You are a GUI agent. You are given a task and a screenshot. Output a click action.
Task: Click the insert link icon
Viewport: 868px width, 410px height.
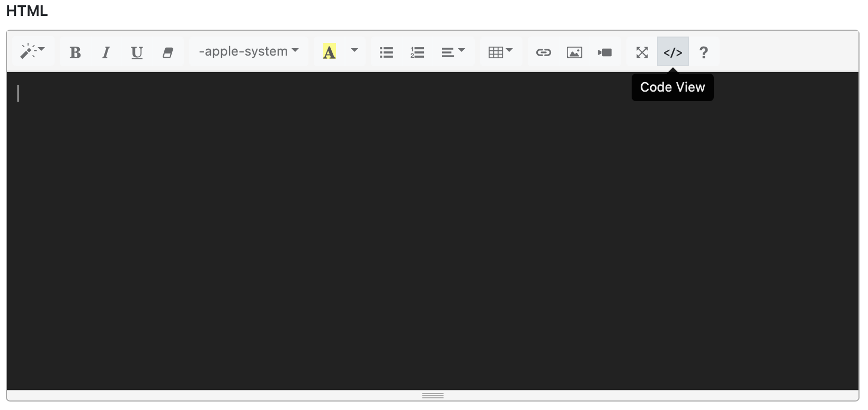[544, 52]
